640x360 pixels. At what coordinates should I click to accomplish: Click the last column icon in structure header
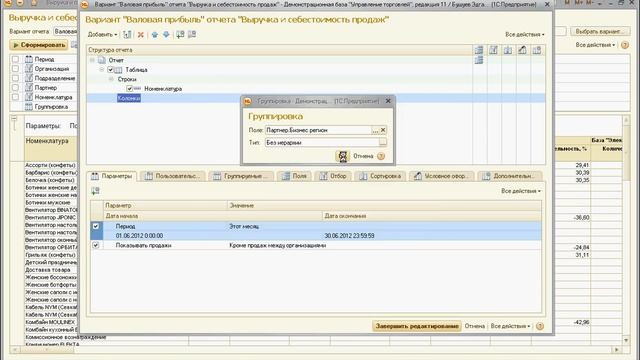coord(537,50)
